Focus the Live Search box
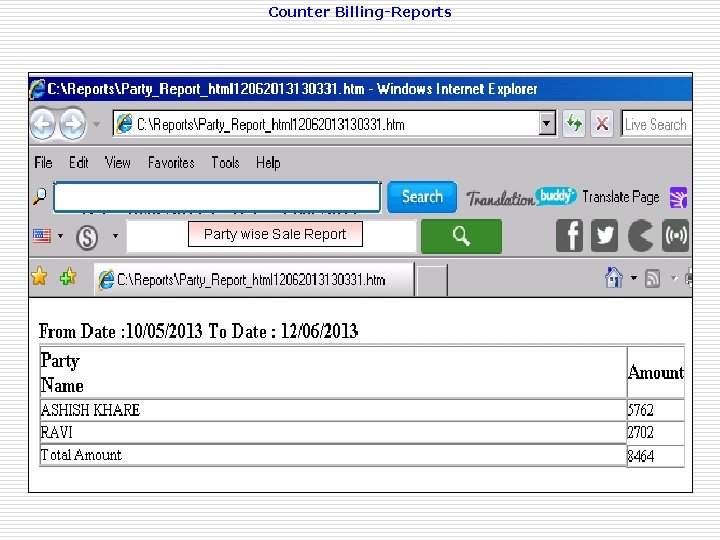 pyautogui.click(x=657, y=124)
